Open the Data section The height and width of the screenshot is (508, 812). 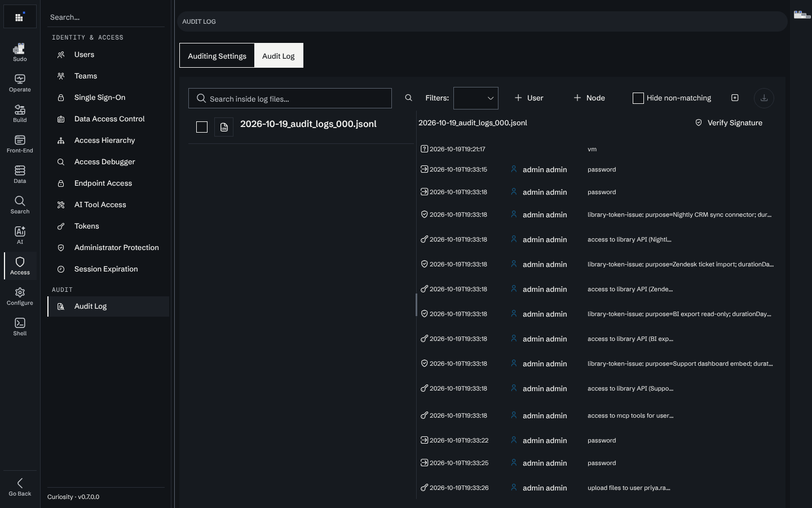pyautogui.click(x=20, y=174)
